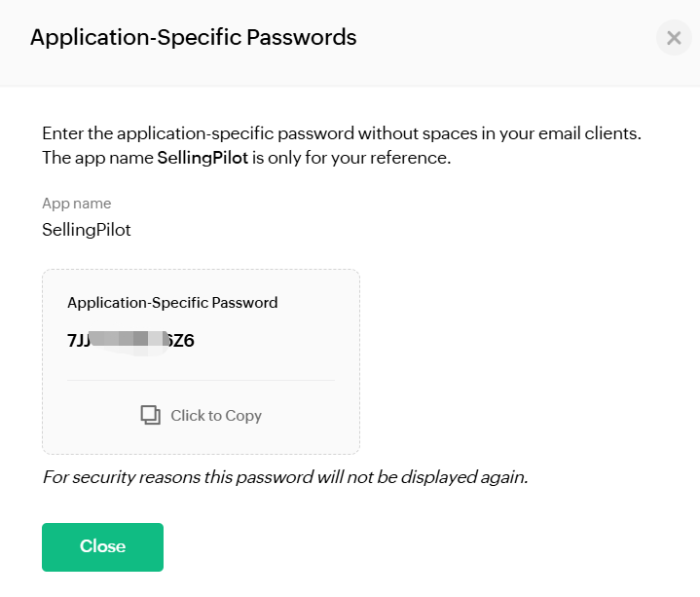Click the sentence about entering the password without spaces
Screen dimensions: 700x597
342,133
